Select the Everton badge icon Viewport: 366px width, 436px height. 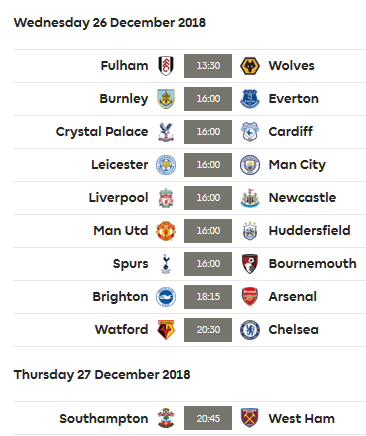click(250, 99)
